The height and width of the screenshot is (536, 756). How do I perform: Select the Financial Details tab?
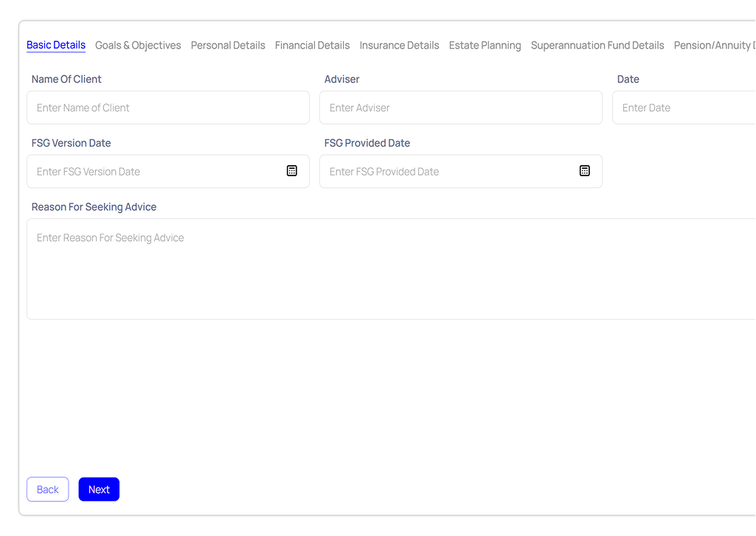coord(312,45)
